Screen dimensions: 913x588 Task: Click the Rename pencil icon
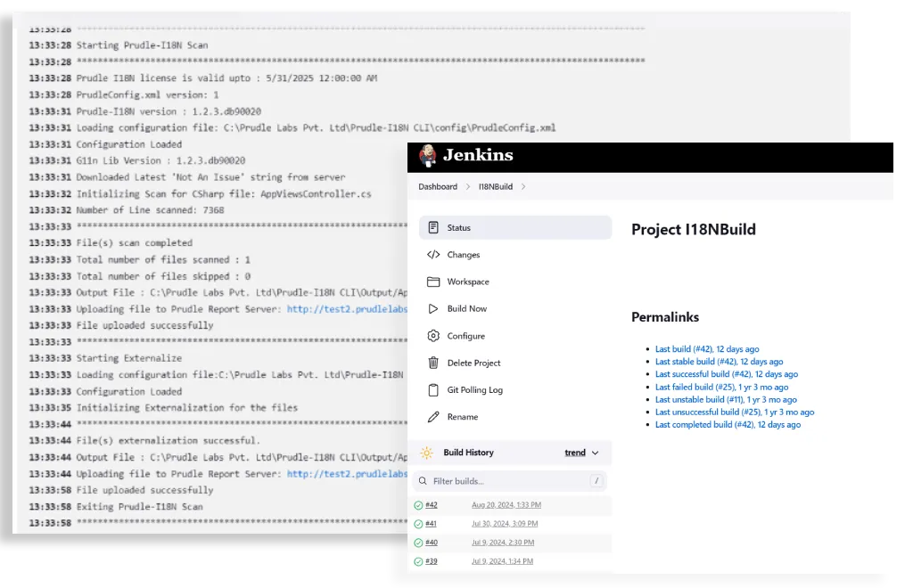(x=433, y=417)
